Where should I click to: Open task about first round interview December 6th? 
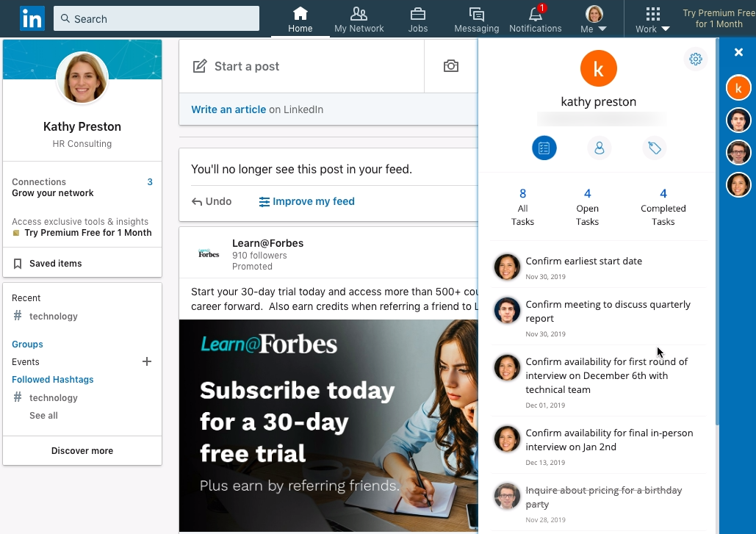[599, 381]
